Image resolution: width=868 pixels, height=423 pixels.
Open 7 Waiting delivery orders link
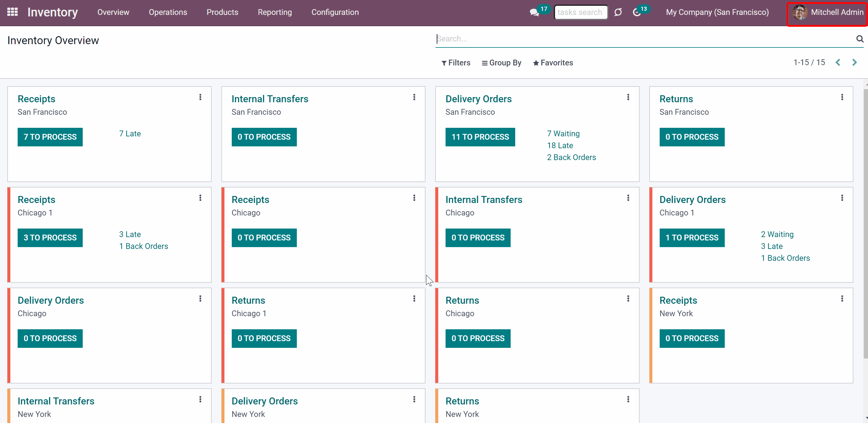tap(563, 134)
